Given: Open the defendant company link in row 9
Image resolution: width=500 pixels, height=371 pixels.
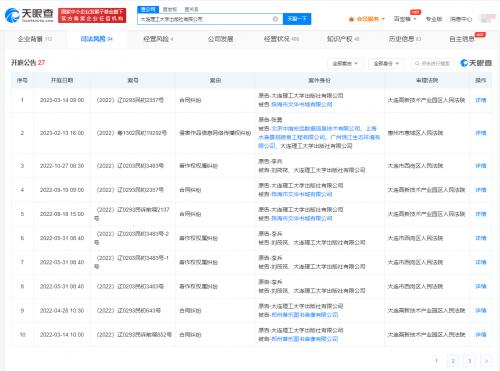Looking at the screenshot, I should tap(305, 315).
